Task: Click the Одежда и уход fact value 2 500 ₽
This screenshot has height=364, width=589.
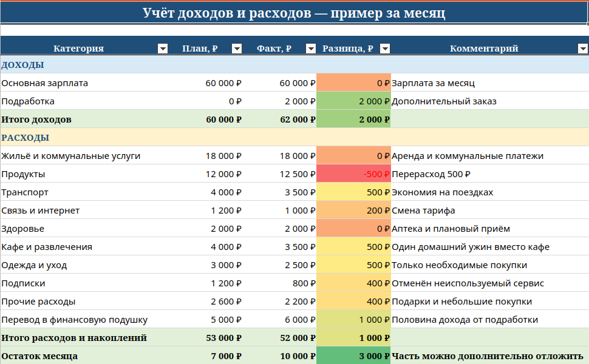Action: click(x=279, y=265)
